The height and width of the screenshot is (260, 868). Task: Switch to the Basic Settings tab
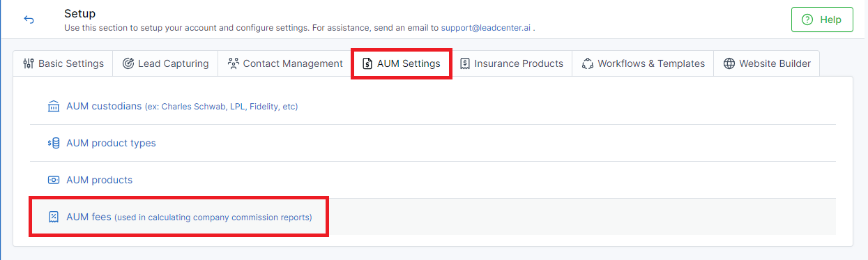click(x=63, y=63)
